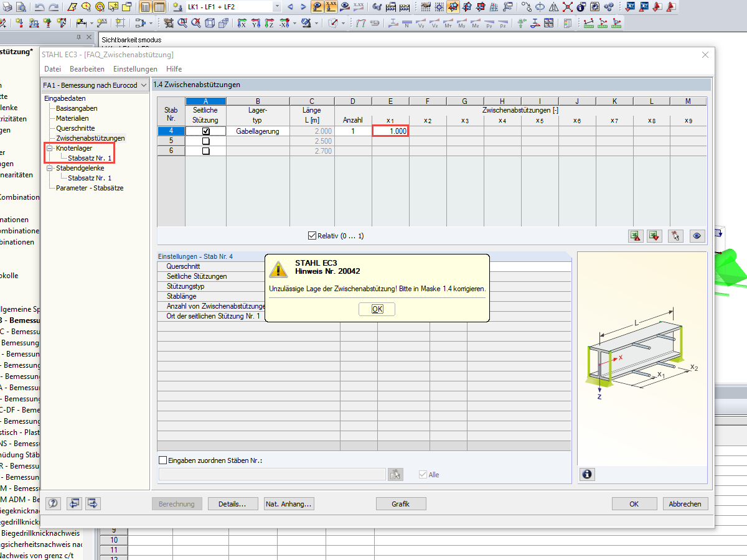The image size is (747, 560).
Task: Select Basisangaben in the navigator tree
Action: [x=77, y=108]
